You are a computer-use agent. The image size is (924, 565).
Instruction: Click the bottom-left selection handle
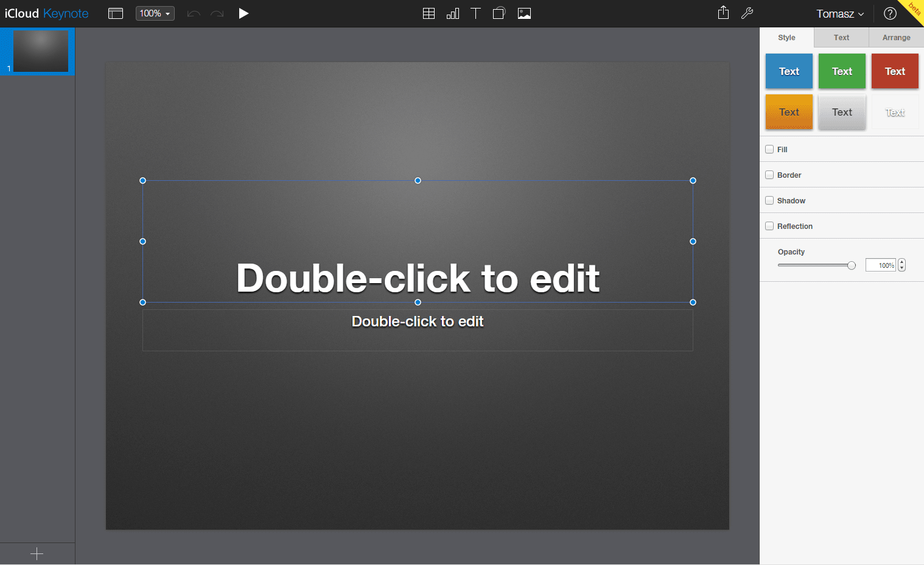coord(143,303)
